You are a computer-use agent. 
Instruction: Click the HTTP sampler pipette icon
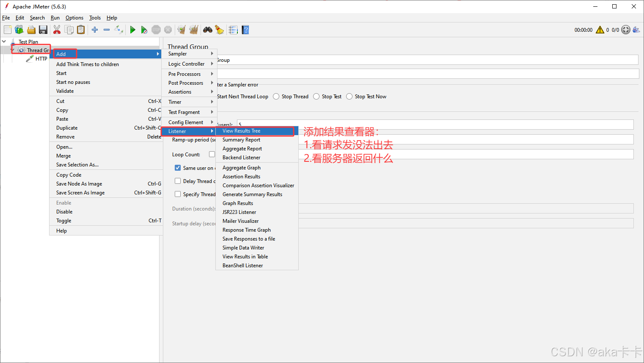[30, 58]
